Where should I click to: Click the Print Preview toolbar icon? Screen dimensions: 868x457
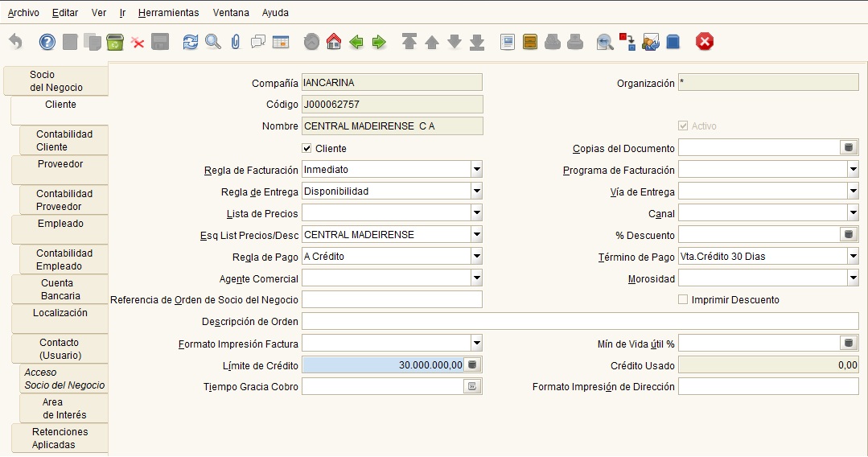tap(553, 42)
